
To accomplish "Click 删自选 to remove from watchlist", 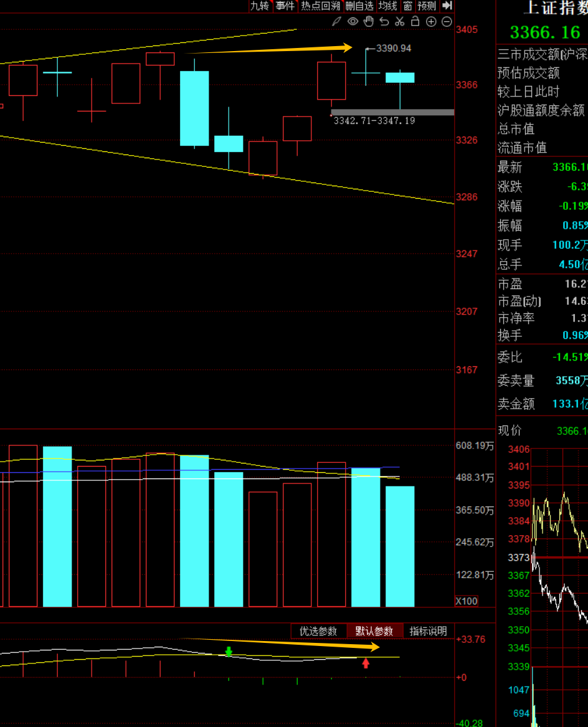I will pos(359,6).
